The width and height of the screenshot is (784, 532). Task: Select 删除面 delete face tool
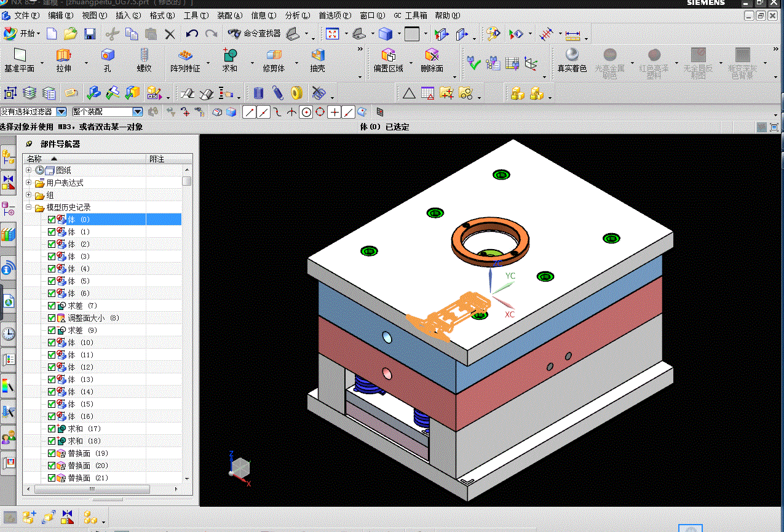[432, 62]
